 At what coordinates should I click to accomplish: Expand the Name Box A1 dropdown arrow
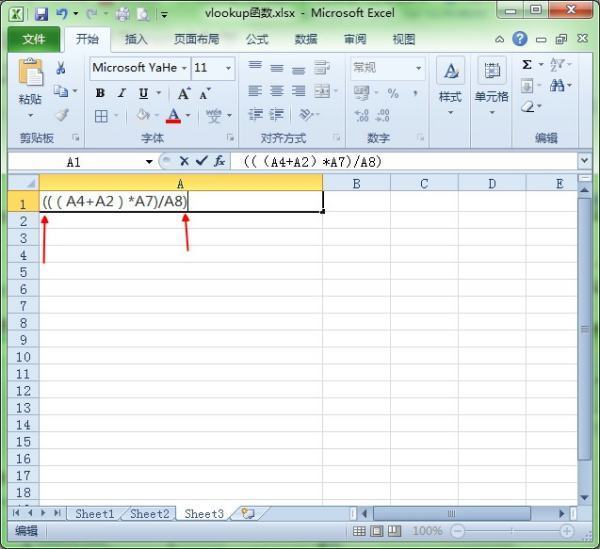click(x=149, y=162)
